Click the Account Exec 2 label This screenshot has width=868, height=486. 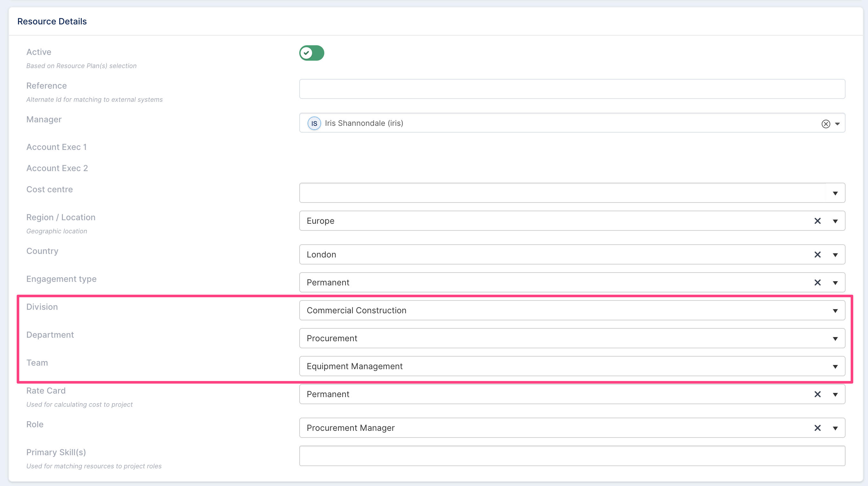pyautogui.click(x=57, y=168)
